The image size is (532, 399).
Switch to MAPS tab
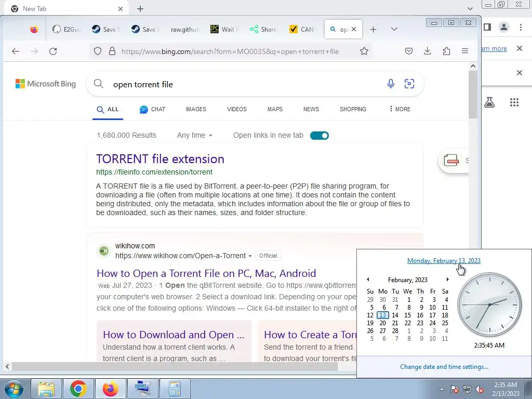275,109
